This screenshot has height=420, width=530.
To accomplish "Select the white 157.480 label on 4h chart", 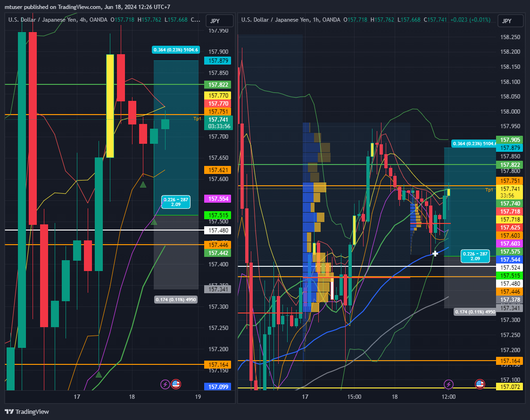I will click(218, 231).
